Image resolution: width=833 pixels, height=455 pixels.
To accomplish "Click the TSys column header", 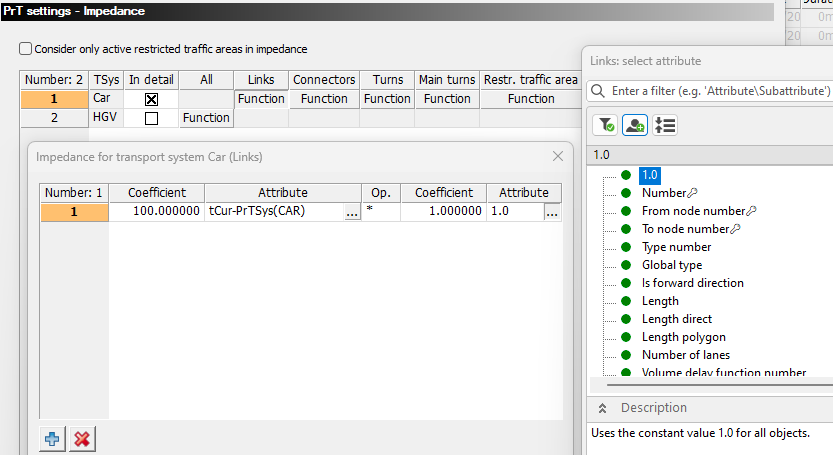I will [106, 80].
